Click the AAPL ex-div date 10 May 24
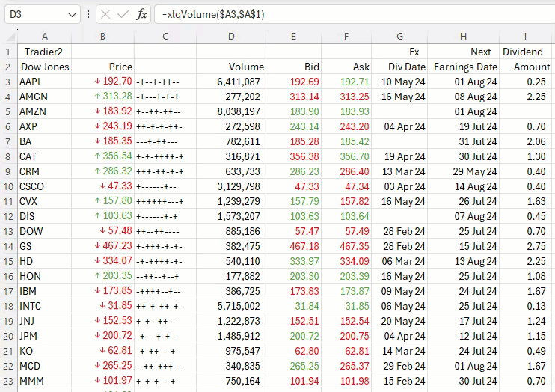The height and width of the screenshot is (392, 555). [399, 82]
